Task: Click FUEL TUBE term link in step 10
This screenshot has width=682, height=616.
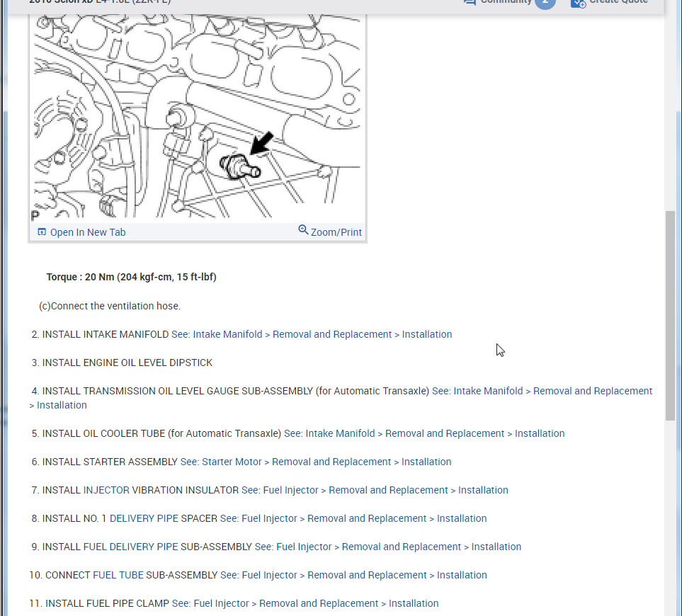Action: (118, 575)
